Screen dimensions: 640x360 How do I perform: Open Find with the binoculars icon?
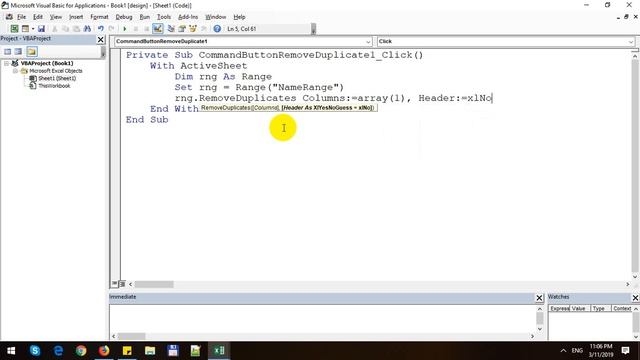coord(87,29)
